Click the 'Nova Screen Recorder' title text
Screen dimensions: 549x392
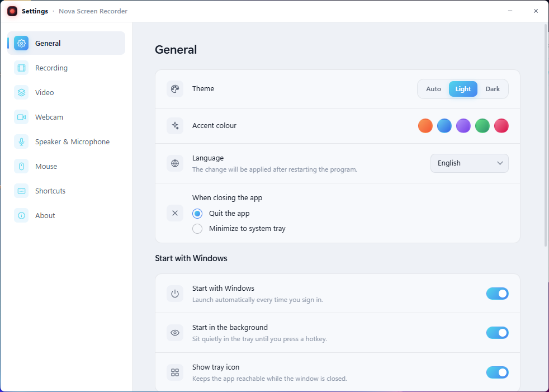pyautogui.click(x=93, y=11)
